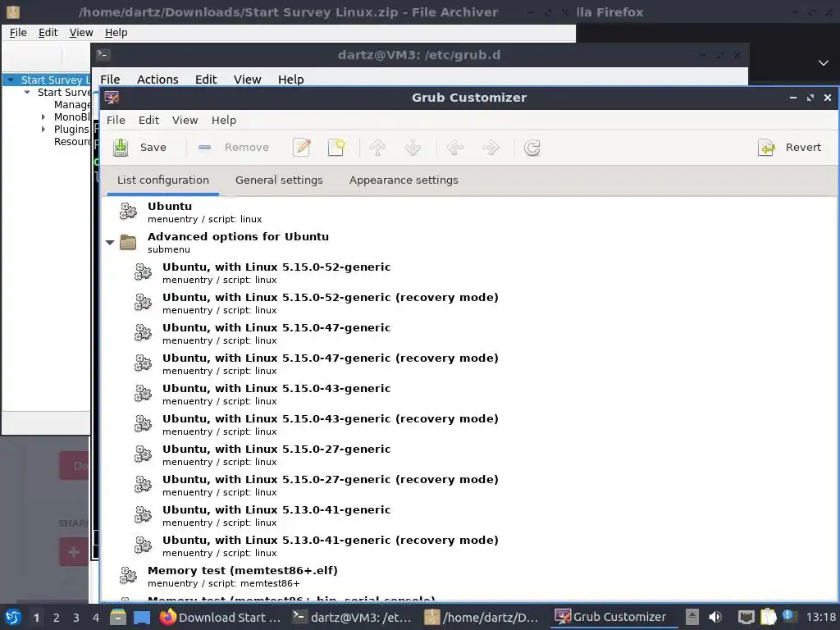
Task: Click the Remove entry minus icon
Action: (x=204, y=148)
